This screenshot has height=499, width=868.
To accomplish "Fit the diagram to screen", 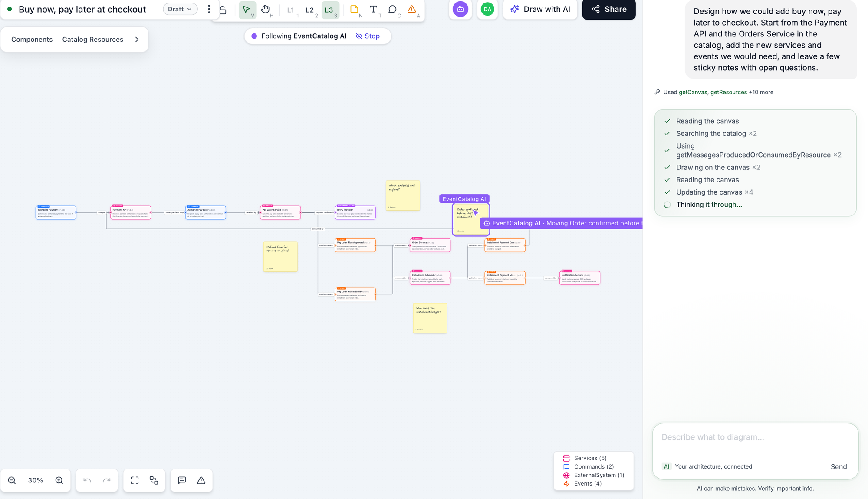I will 135,480.
